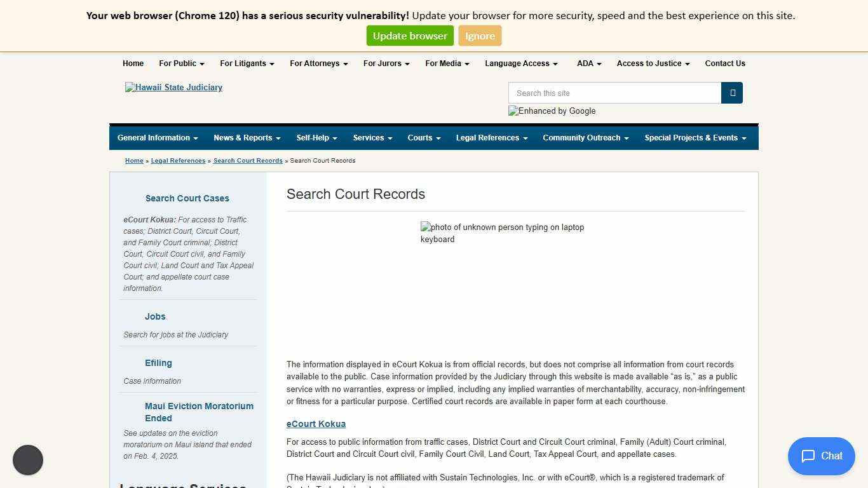This screenshot has width=868, height=488.
Task: Click Home in the top navigation
Action: (x=133, y=63)
